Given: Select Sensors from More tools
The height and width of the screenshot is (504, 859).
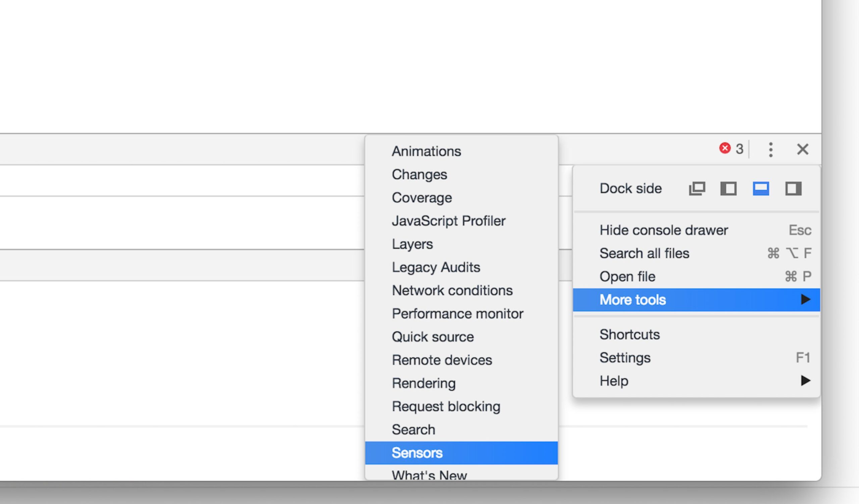Looking at the screenshot, I should click(417, 453).
